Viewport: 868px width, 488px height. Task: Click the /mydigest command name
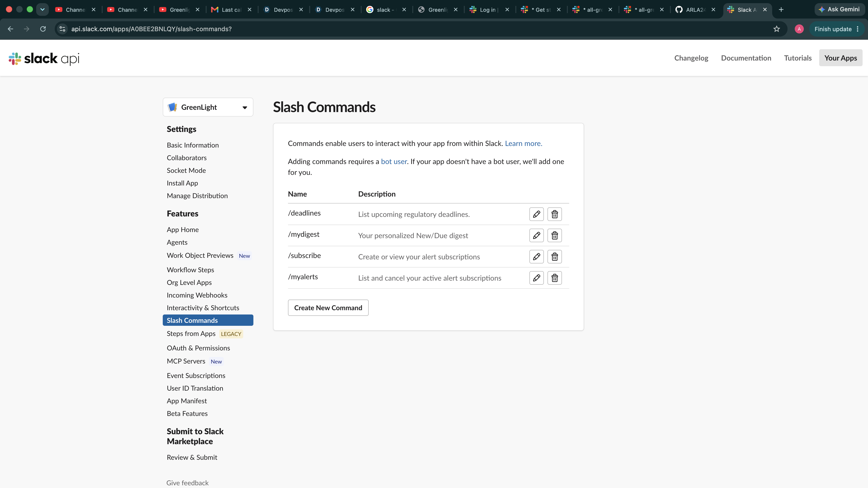tap(304, 235)
